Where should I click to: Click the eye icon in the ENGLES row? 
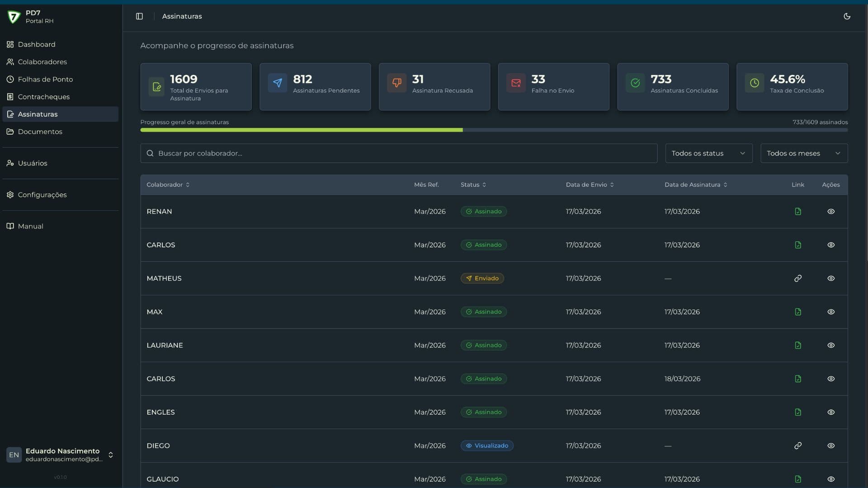[830, 412]
